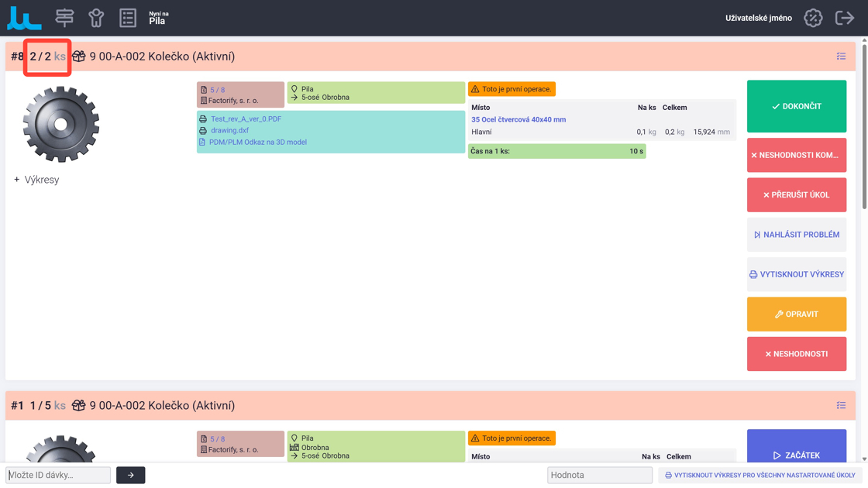Screen dimensions: 868x488
Task: Click the 'VYTISKNOUT VÝKRESY' button
Action: tap(796, 274)
